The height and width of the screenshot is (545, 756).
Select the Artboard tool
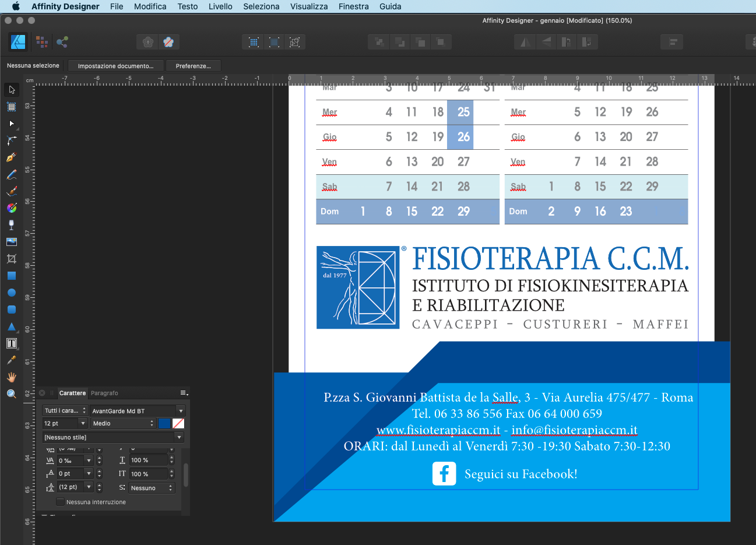click(x=12, y=107)
